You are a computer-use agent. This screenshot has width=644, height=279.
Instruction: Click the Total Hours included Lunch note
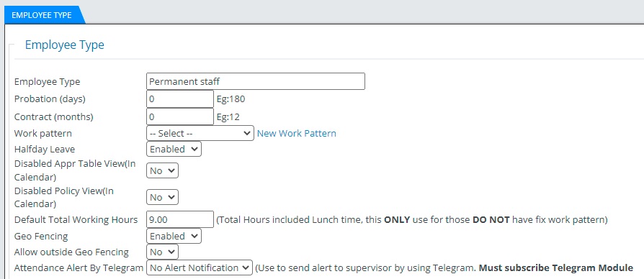[411, 219]
